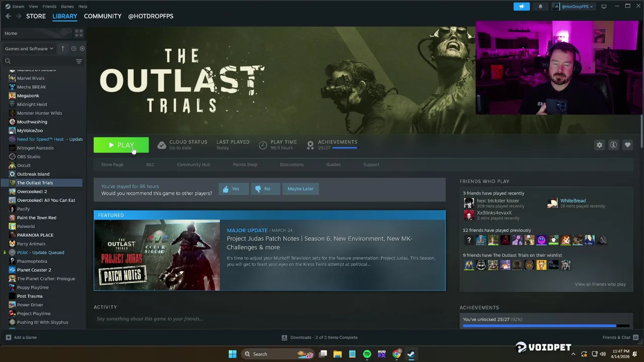The width and height of the screenshot is (644, 362).
Task: Open the Project Judas Patch Notes thumbnail
Action: coord(157,255)
